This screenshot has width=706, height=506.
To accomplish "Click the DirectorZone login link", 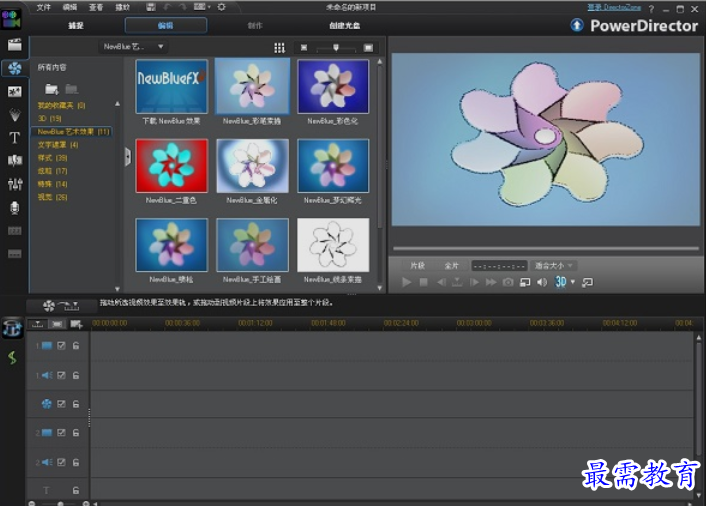I will tap(614, 7).
